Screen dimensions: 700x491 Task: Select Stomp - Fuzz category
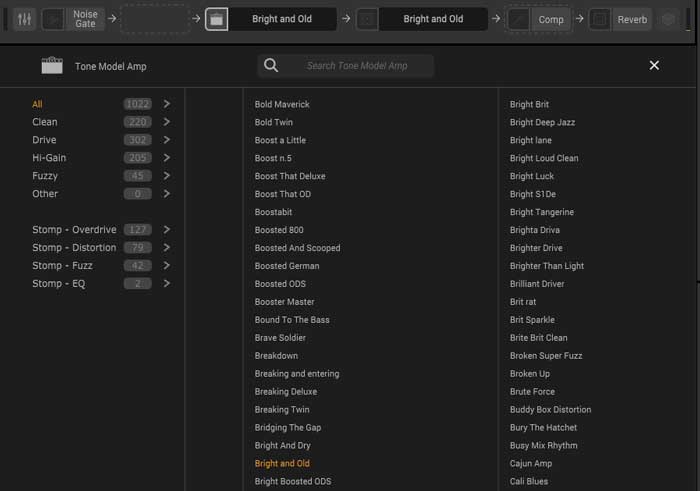(x=62, y=266)
